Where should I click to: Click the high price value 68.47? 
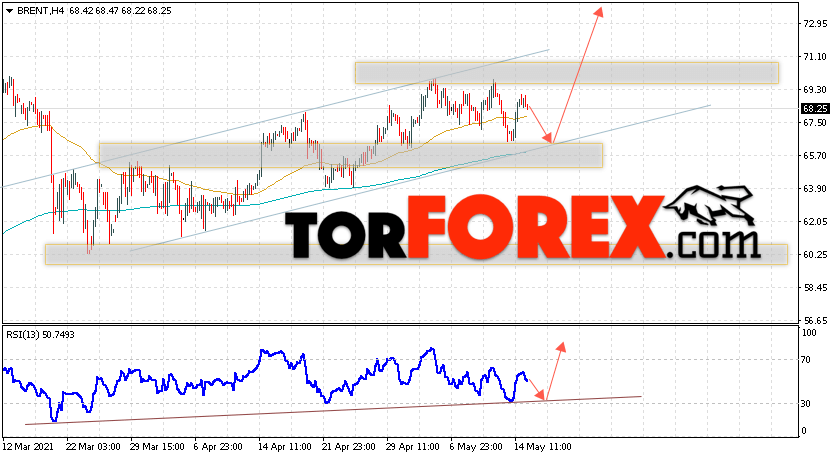click(x=107, y=11)
